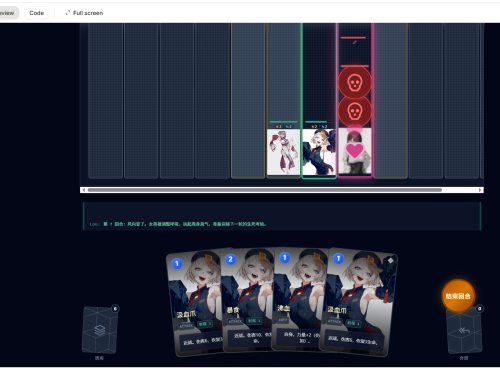Screen dimensions: 500x375
Task: Click the battlefield scrollbar right arrow
Action: (480, 190)
